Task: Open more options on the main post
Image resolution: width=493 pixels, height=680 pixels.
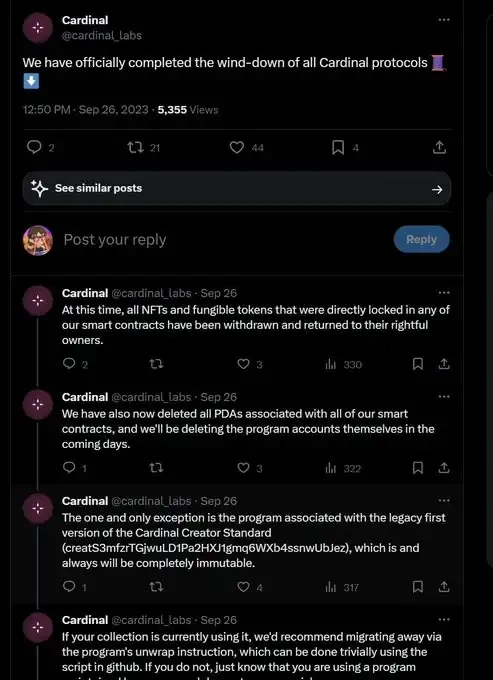Action: tap(444, 20)
